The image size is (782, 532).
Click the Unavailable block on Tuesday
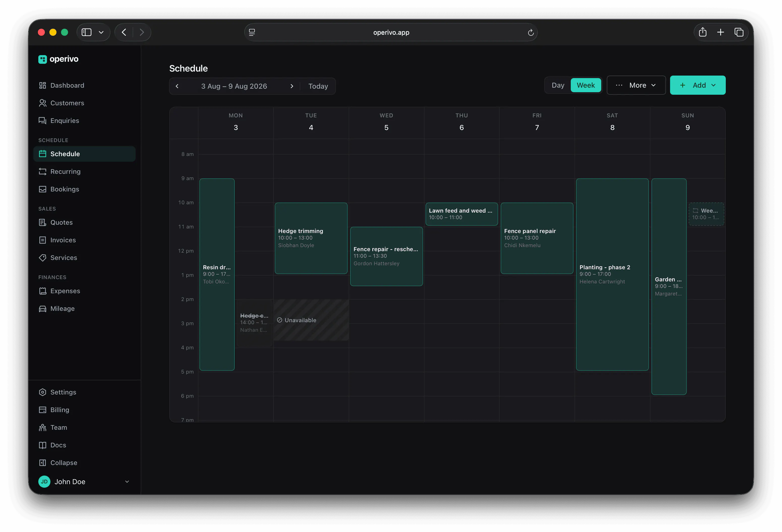[x=311, y=320]
